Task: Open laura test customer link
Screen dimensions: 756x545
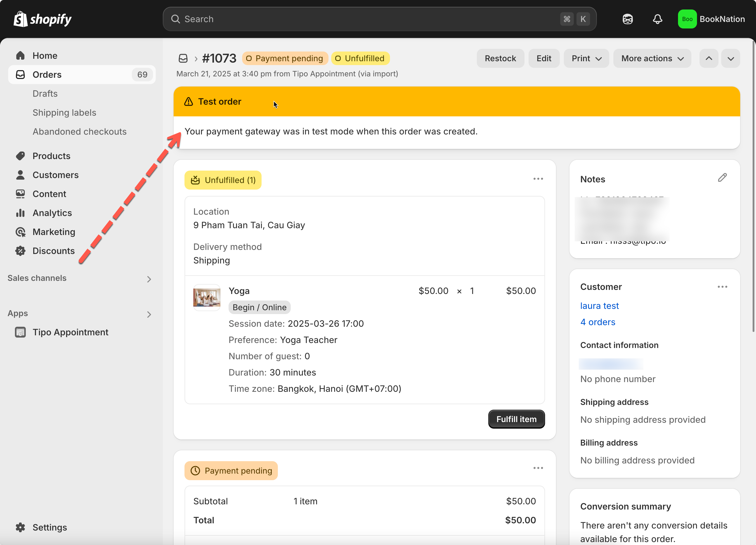Action: (x=599, y=306)
